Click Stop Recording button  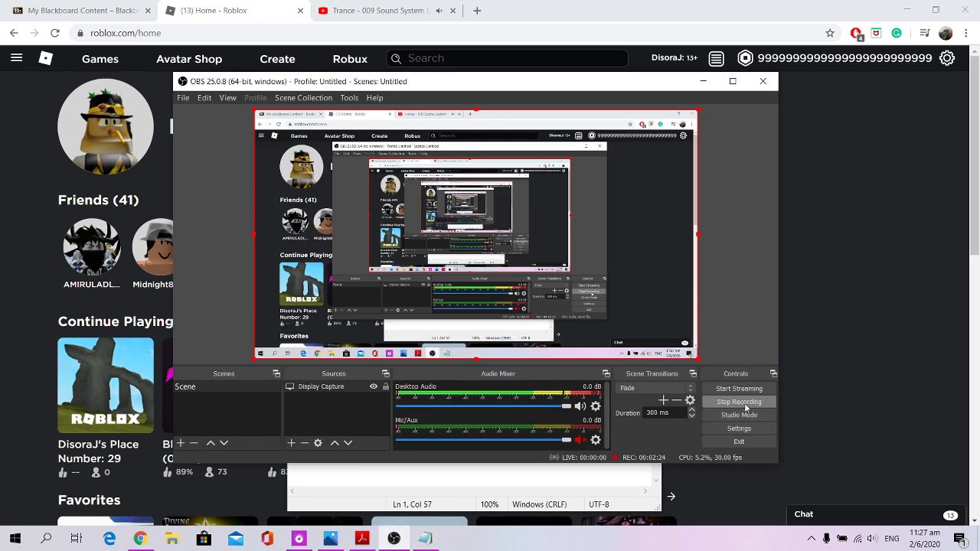(x=739, y=402)
